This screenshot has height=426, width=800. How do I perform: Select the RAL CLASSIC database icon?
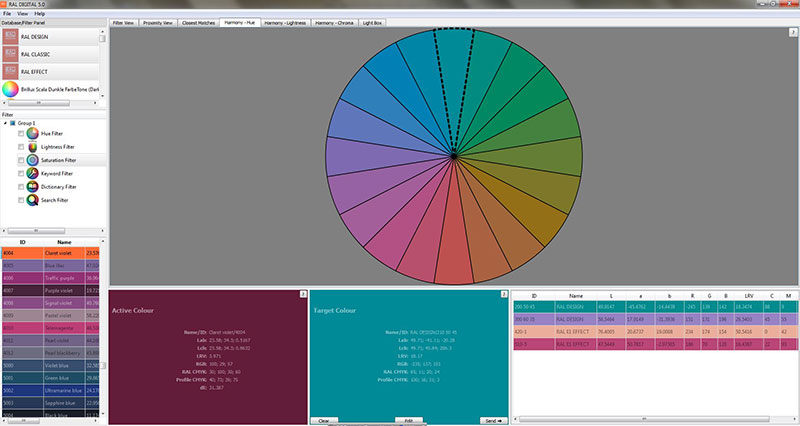(x=10, y=54)
